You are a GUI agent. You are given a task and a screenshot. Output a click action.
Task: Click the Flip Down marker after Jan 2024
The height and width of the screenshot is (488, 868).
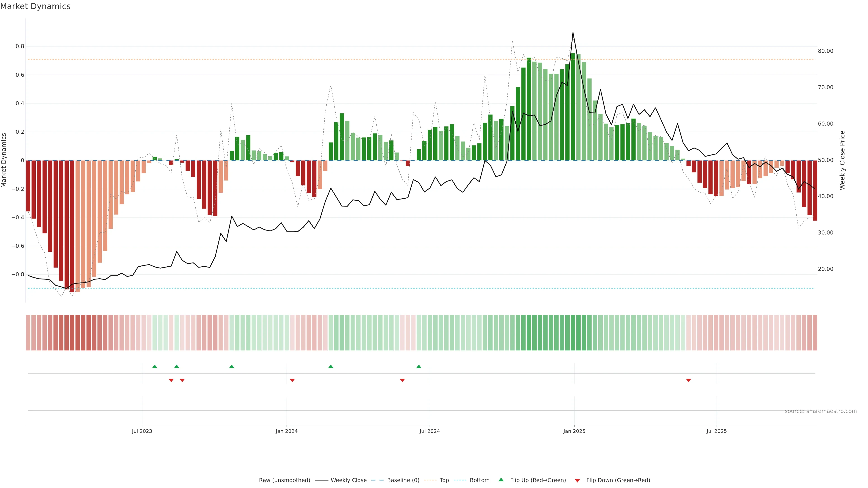(292, 380)
